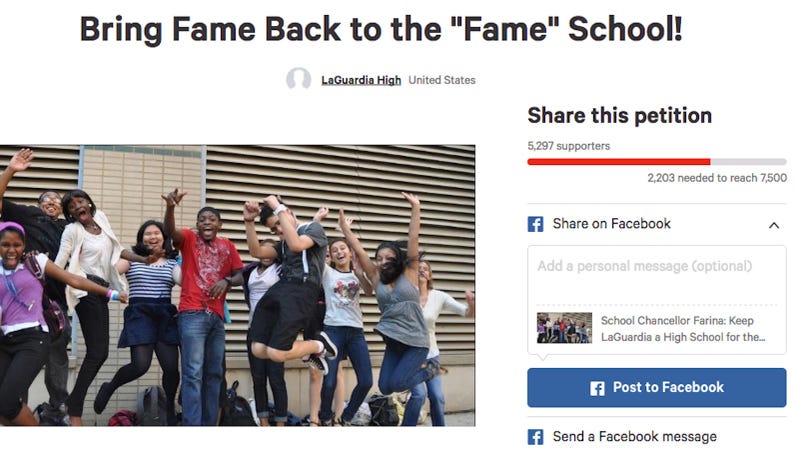The height and width of the screenshot is (450, 800).
Task: Open the LaGuardia High profile link
Action: (361, 80)
